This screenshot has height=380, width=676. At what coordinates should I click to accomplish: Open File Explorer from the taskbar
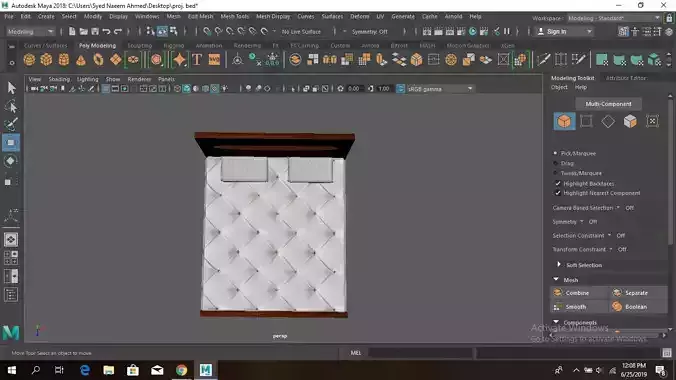(109, 370)
